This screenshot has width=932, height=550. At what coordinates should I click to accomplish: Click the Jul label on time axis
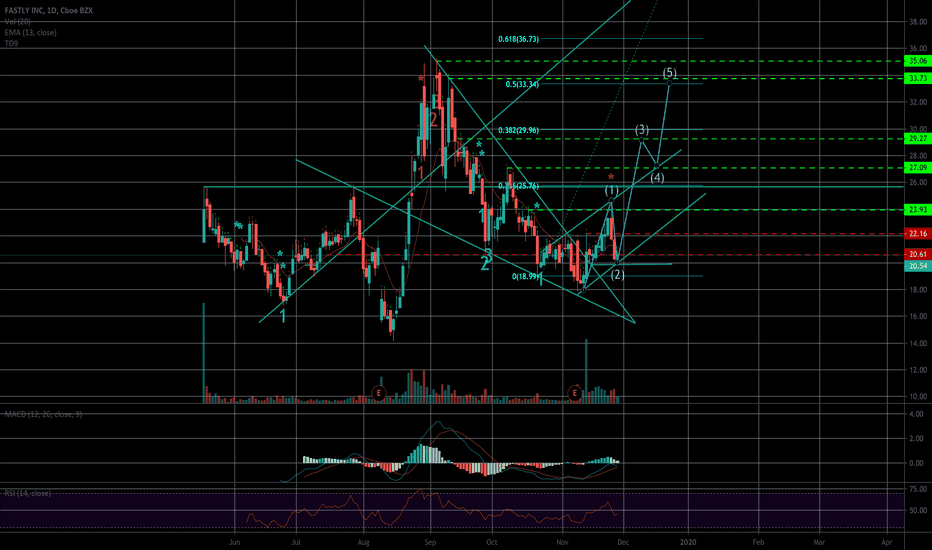(295, 542)
